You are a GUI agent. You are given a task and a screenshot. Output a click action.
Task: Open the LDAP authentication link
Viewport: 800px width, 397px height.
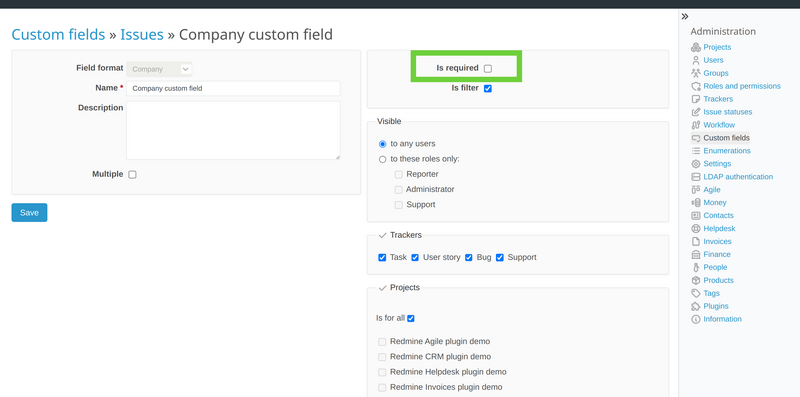point(738,177)
